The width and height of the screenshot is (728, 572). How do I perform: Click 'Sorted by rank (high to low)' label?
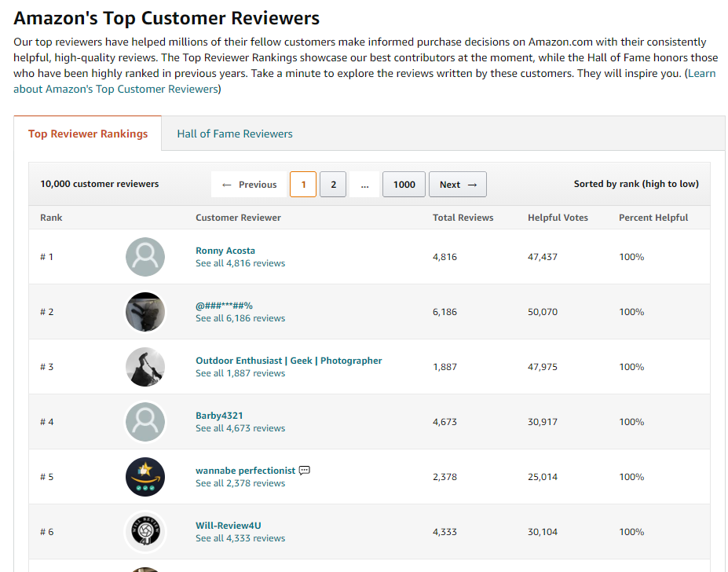[x=636, y=184]
